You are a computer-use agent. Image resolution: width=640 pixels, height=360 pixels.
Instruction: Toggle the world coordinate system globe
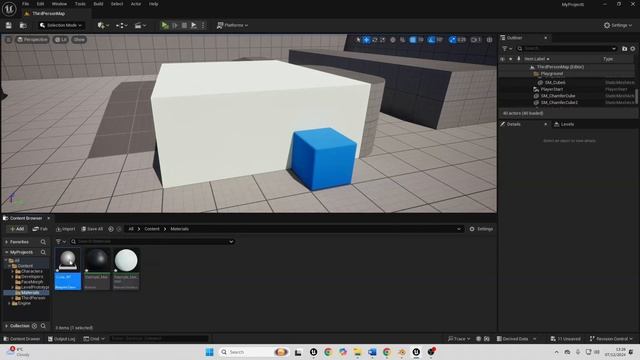click(393, 40)
